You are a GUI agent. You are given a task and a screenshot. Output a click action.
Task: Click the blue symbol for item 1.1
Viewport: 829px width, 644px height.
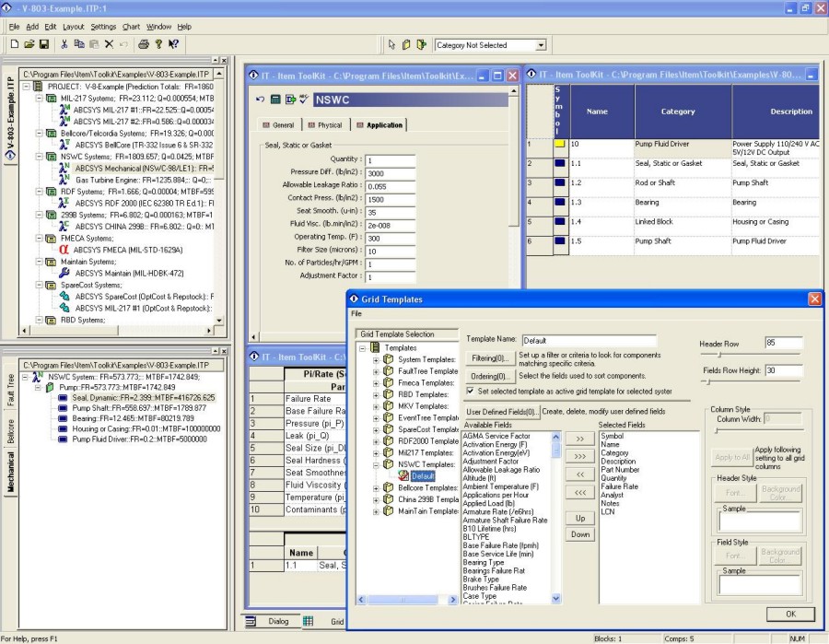pos(559,163)
